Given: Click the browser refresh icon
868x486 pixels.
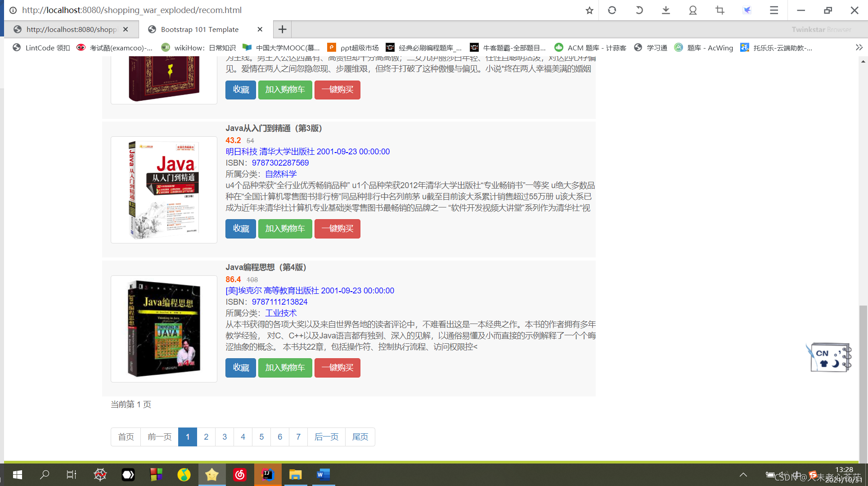Looking at the screenshot, I should pyautogui.click(x=612, y=10).
